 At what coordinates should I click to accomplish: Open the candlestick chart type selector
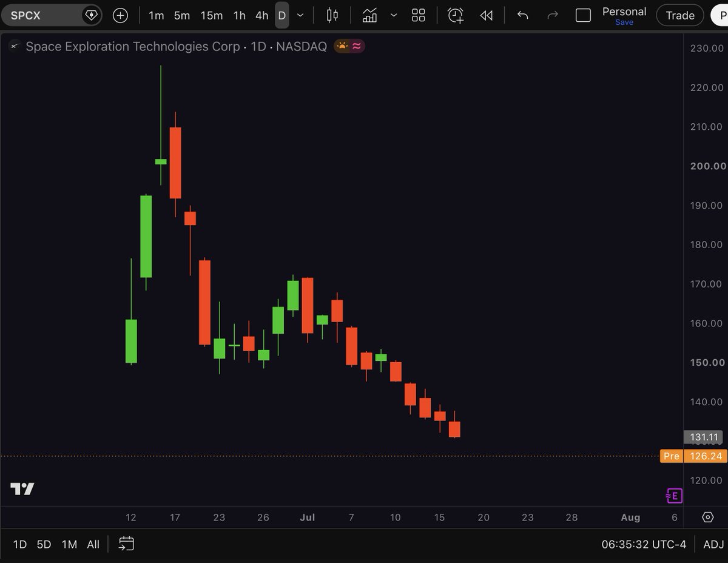pos(332,15)
